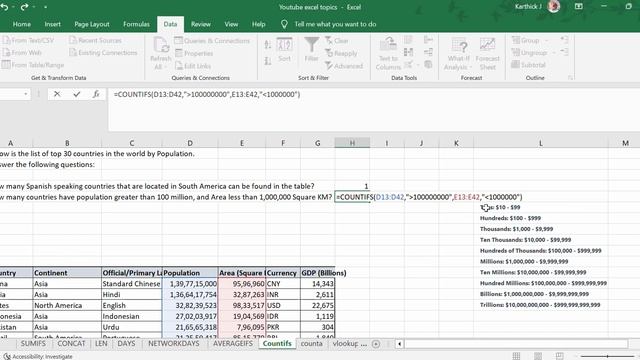Switch to SUMIFS sheet tab
640x360 pixels.
click(33, 344)
